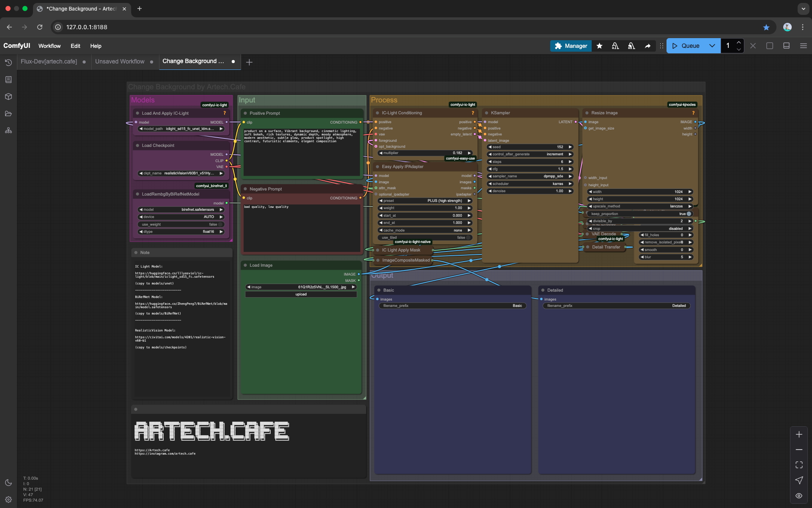Click the zoom in plus icon
The width and height of the screenshot is (812, 508).
(799, 434)
